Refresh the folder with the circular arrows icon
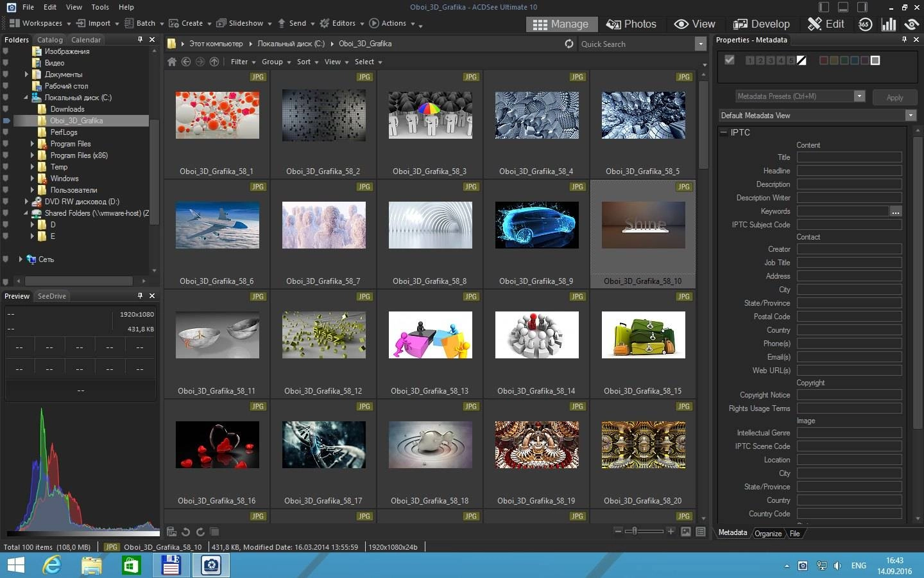Viewport: 924px width, 578px height. (x=569, y=44)
